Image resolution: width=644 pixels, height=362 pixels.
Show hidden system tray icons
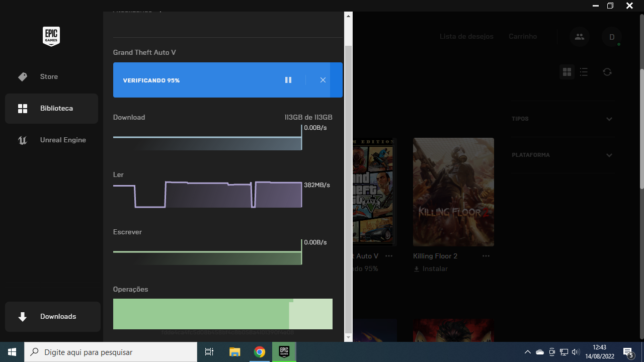pos(527,352)
